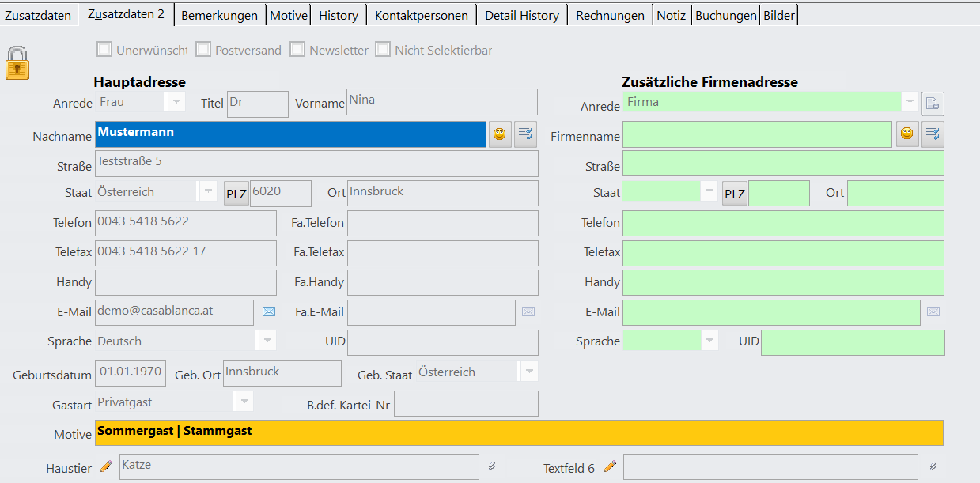Click the E-Mail field demo@casablanca.at

tap(174, 312)
